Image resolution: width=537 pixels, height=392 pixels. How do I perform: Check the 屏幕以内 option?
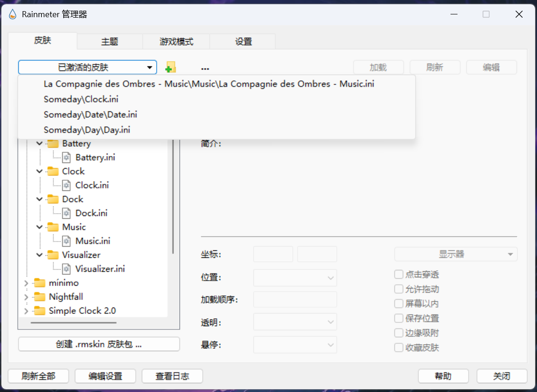tap(398, 304)
